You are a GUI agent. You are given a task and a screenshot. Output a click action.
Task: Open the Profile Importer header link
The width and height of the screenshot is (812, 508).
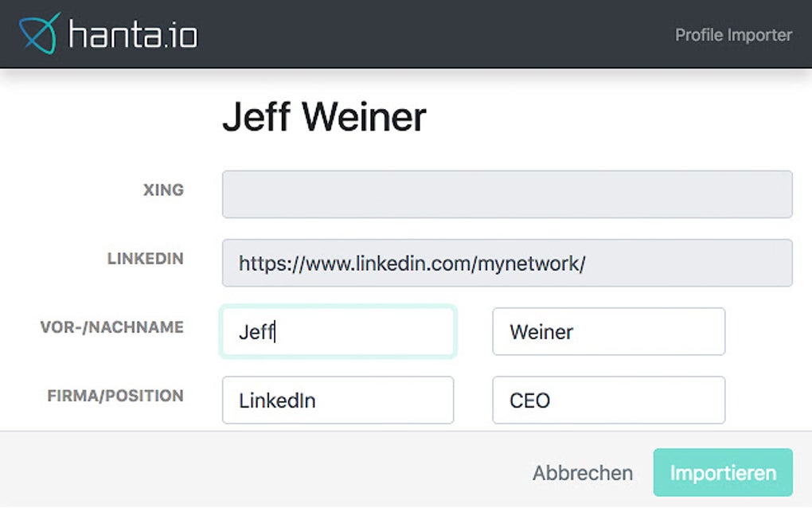733,35
